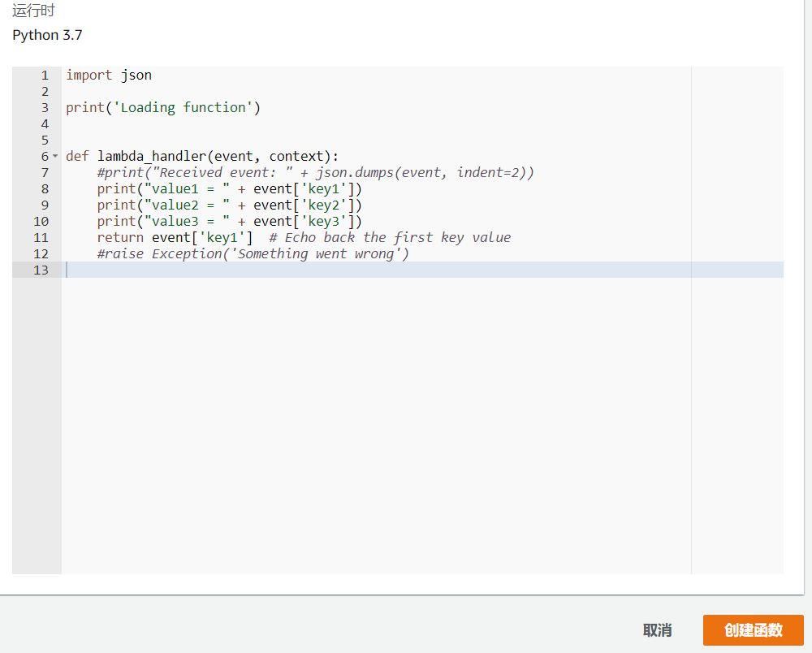Click the line printing value3
Image resolution: width=812 pixels, height=653 pixels.
click(x=230, y=221)
